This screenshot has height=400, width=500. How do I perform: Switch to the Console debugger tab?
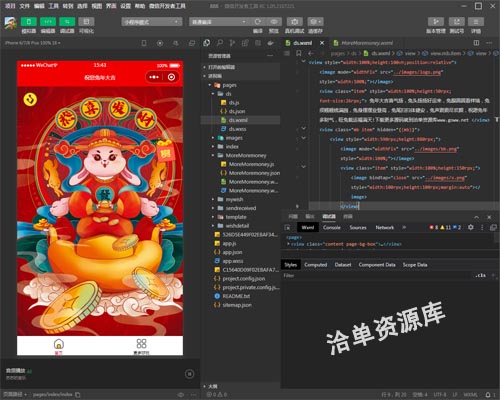click(332, 227)
